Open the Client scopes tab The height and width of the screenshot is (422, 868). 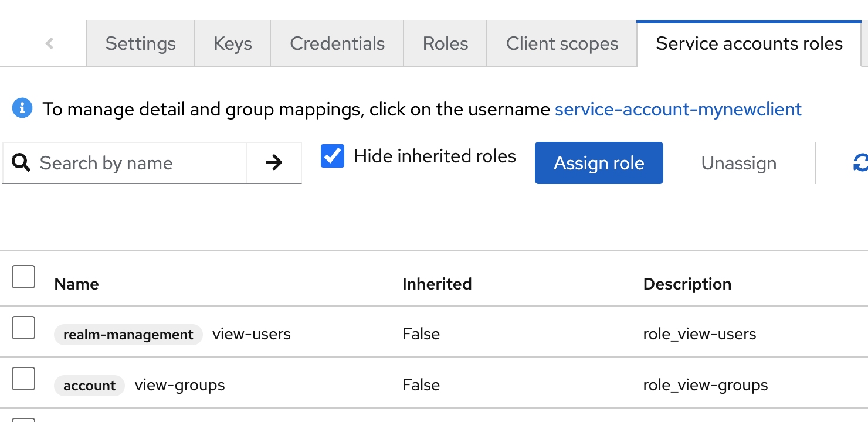(x=561, y=43)
